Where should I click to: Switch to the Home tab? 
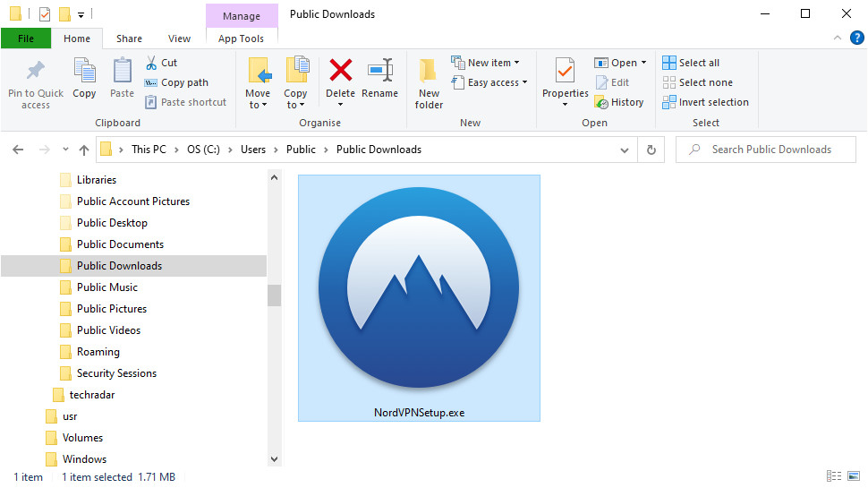point(77,39)
